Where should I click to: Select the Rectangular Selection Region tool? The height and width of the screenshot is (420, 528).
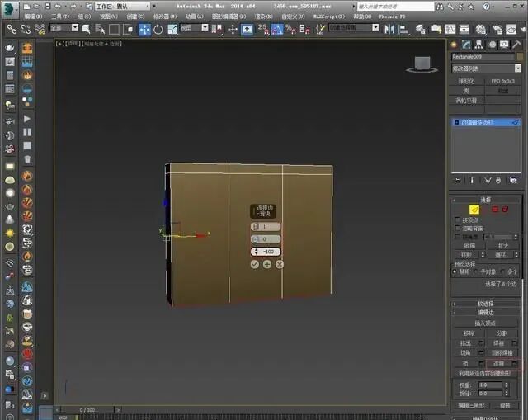[114, 30]
